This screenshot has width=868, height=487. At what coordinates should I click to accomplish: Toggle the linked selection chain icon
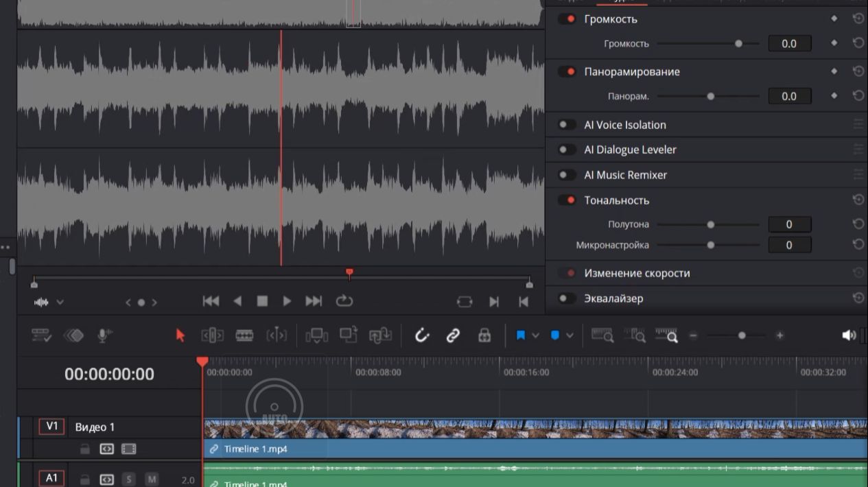click(x=453, y=335)
